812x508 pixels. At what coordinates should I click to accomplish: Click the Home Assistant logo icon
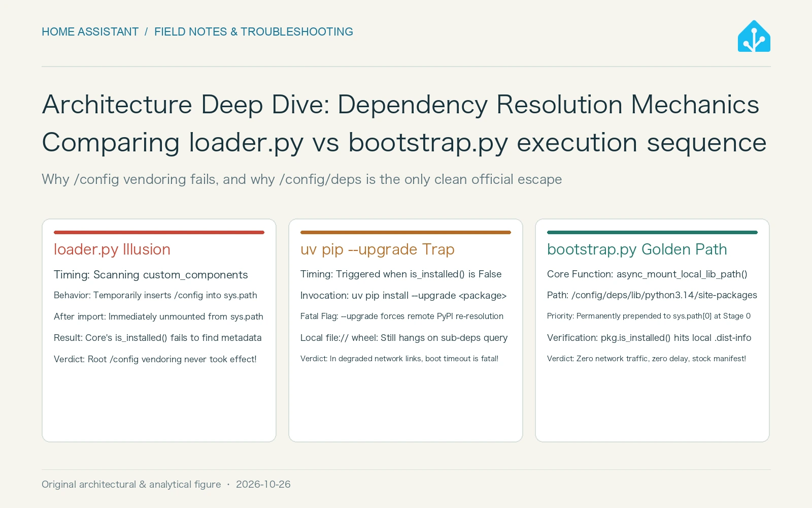pos(754,36)
